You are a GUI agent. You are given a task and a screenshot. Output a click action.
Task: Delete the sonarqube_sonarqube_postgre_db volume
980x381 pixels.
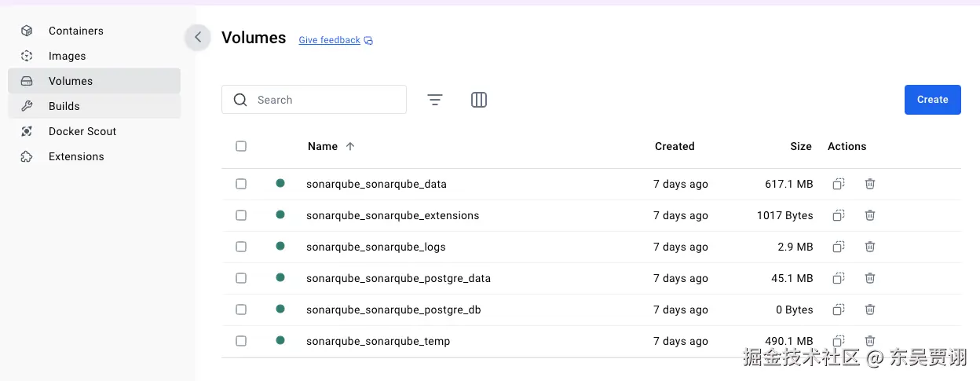(x=870, y=310)
